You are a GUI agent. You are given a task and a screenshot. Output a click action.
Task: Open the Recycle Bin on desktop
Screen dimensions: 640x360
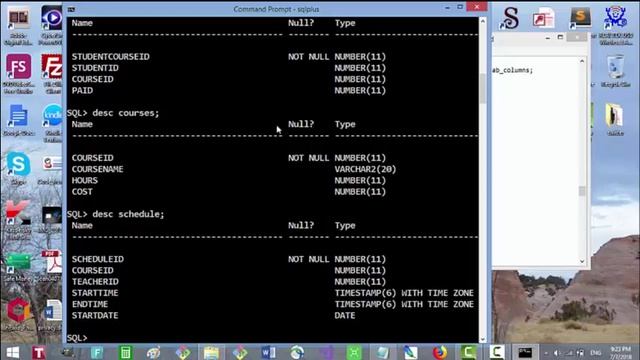(x=615, y=71)
